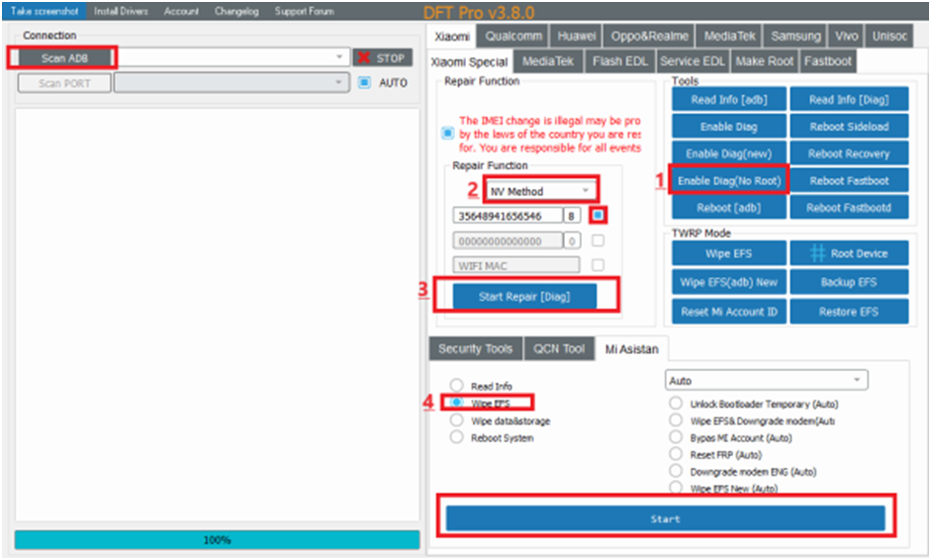Open the Samsung tab
931x560 pixels.
point(795,37)
